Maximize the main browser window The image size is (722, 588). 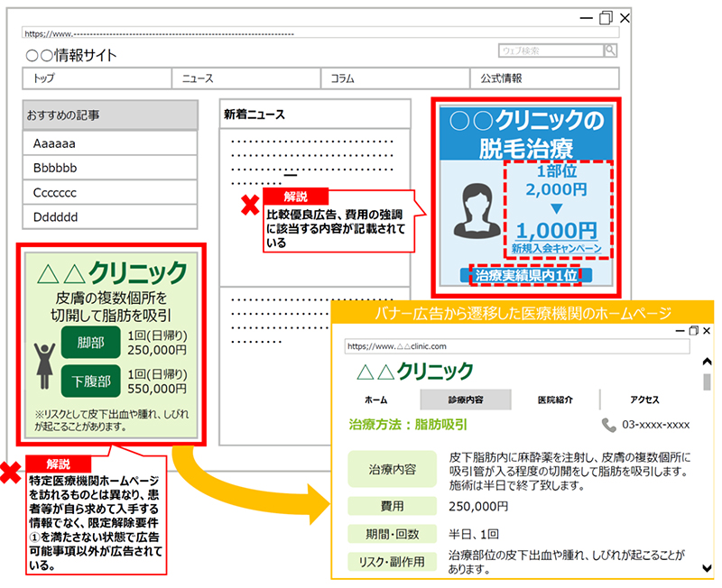click(x=606, y=17)
